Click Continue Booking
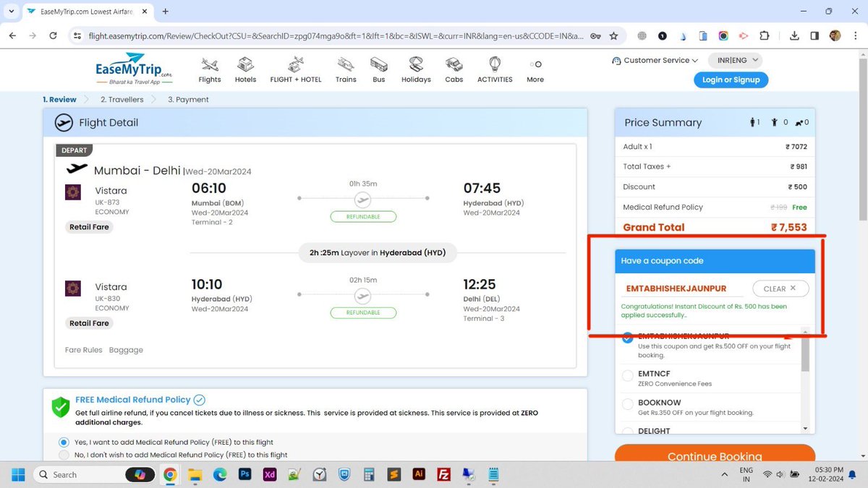Image resolution: width=868 pixels, height=488 pixels. (715, 456)
